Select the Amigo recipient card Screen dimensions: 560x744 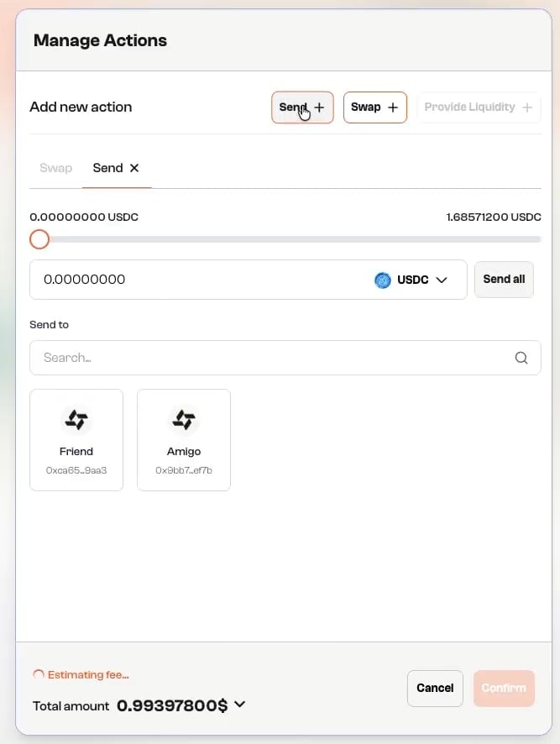184,439
